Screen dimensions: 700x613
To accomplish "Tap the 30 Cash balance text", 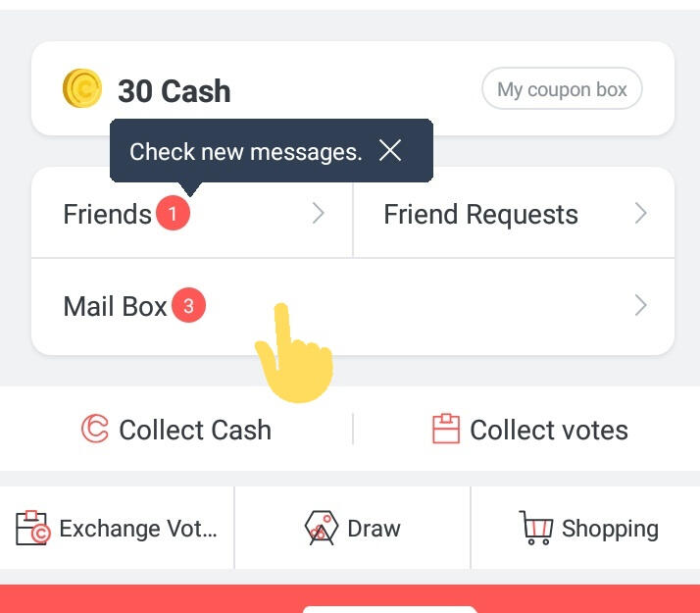I will 175,90.
